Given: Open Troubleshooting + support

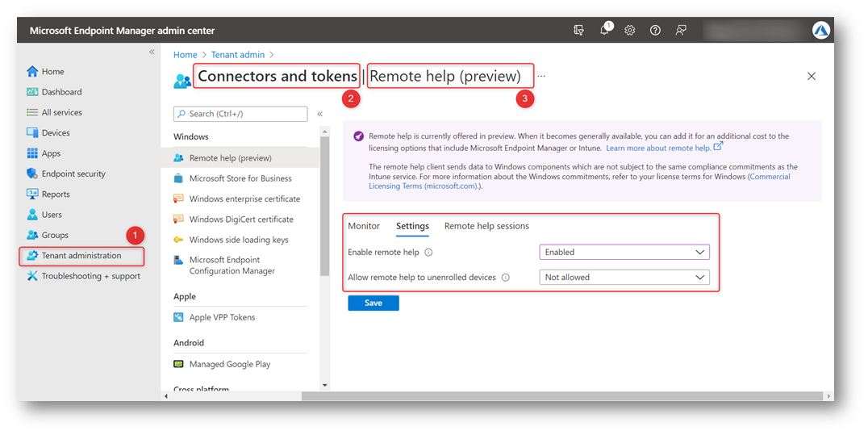Looking at the screenshot, I should 84,276.
